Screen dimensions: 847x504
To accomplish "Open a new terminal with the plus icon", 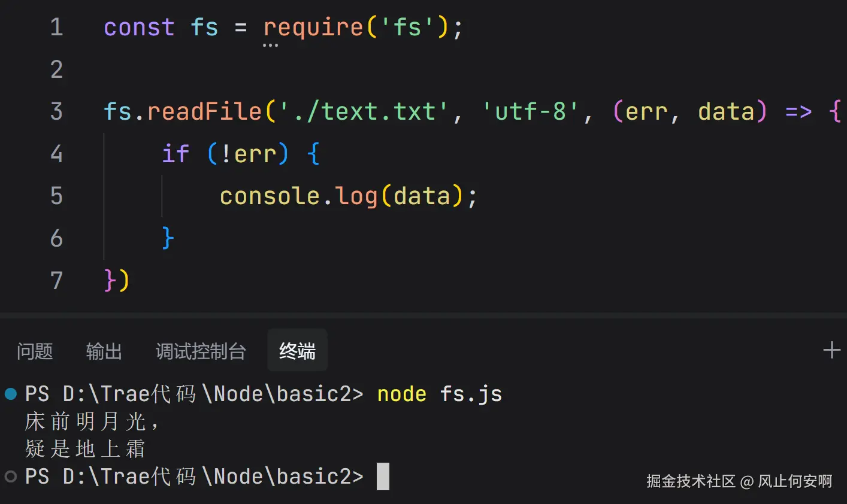I will pos(831,350).
